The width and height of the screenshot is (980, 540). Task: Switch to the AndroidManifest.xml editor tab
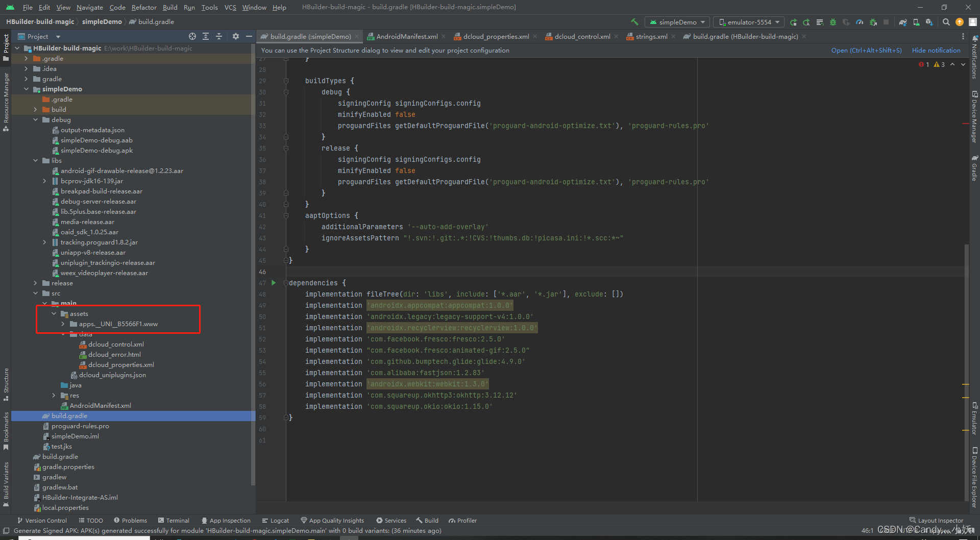407,36
